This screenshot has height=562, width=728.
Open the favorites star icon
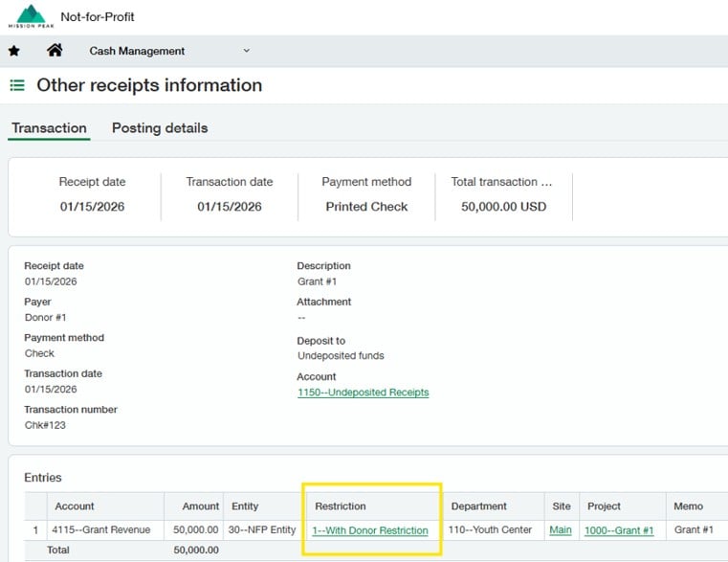coord(14,51)
